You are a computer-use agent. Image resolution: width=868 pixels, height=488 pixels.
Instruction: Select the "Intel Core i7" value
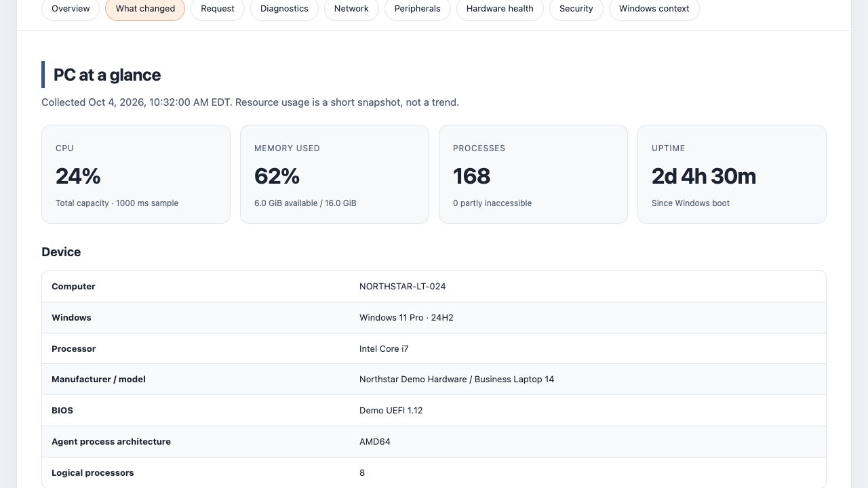point(384,349)
